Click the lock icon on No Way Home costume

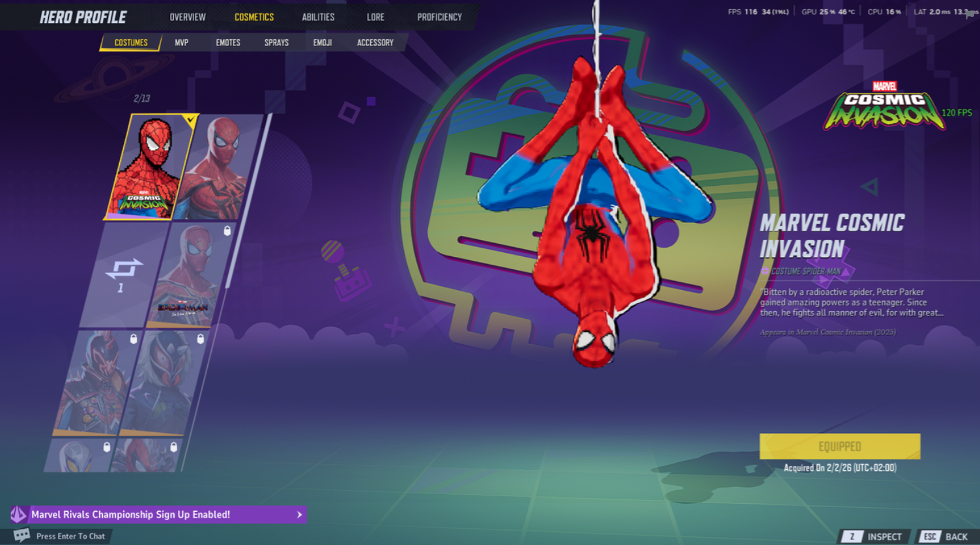point(227,231)
